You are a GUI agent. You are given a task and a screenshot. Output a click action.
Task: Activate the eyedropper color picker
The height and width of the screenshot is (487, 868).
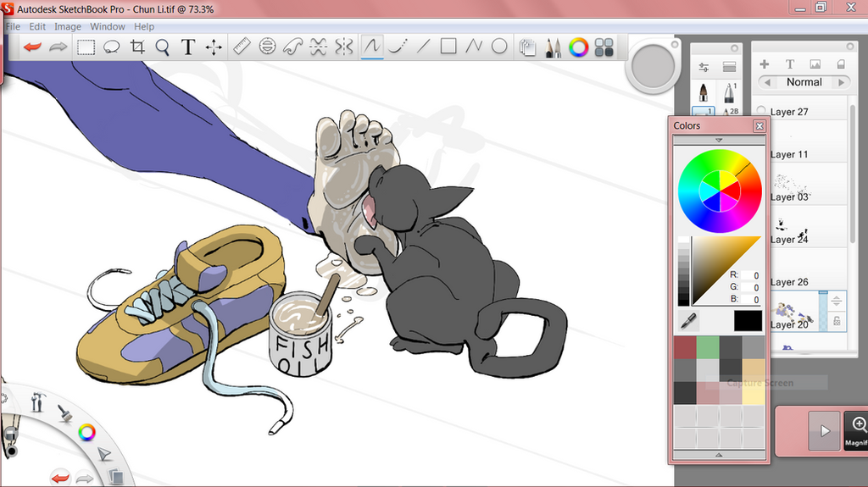688,320
